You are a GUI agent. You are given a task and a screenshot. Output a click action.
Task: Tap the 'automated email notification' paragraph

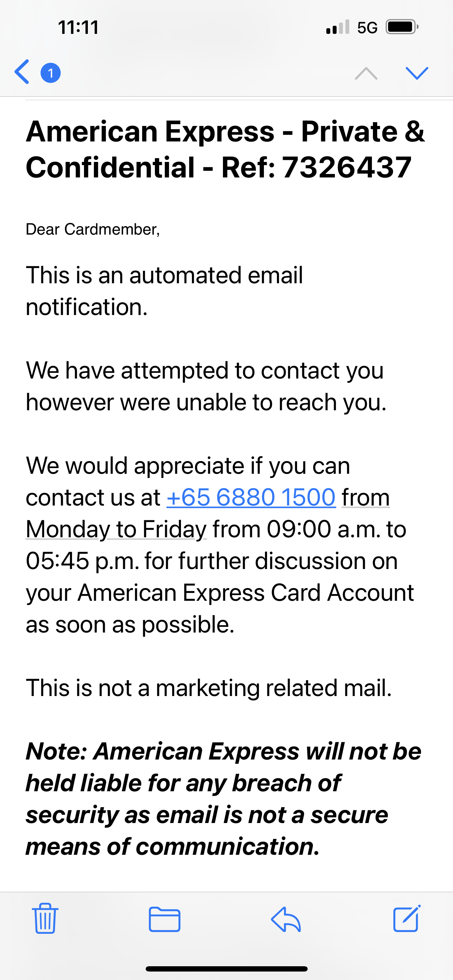tap(164, 291)
